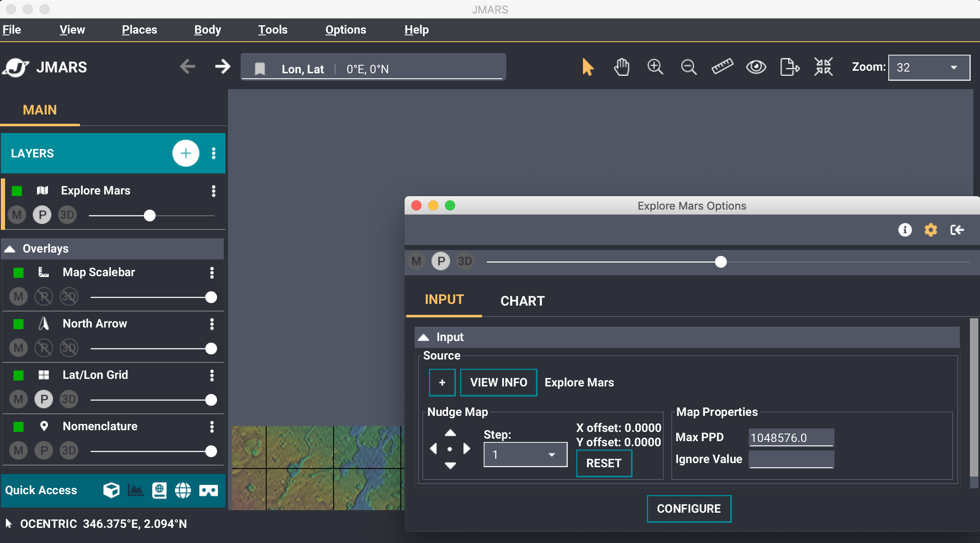The height and width of the screenshot is (543, 980).
Task: Open Nomenclature layer options menu
Action: tap(212, 426)
